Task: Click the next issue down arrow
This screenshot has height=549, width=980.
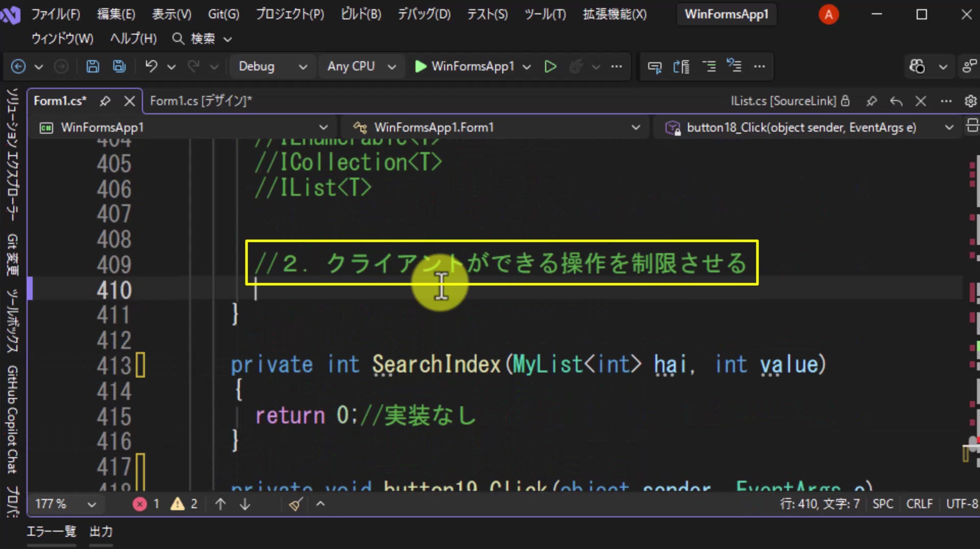Action: tap(245, 504)
